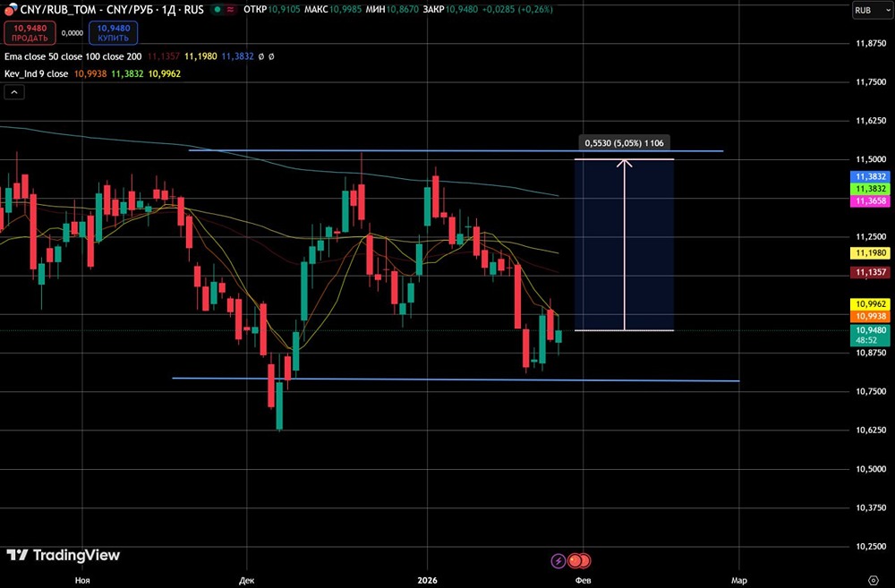Click the lower blue horizontal support line

(x=447, y=379)
